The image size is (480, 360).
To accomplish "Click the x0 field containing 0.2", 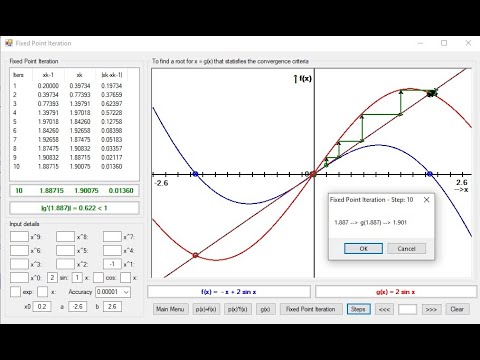I will [x=42, y=306].
